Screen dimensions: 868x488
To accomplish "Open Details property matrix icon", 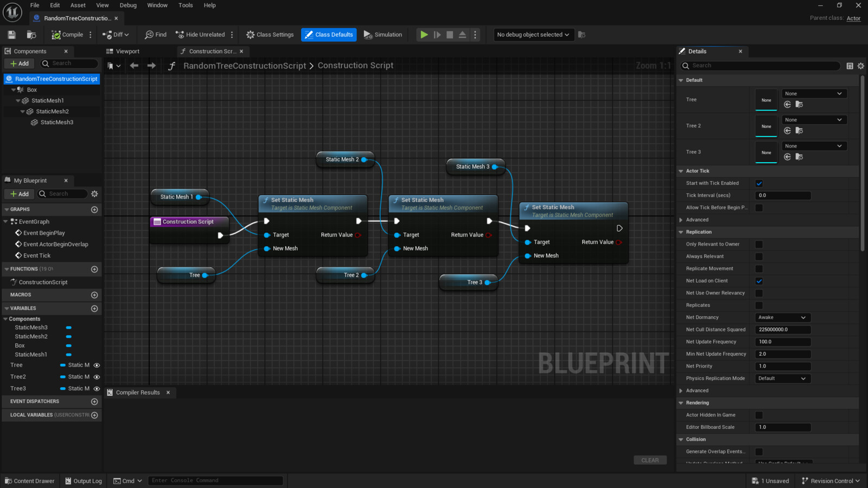I will (x=850, y=66).
